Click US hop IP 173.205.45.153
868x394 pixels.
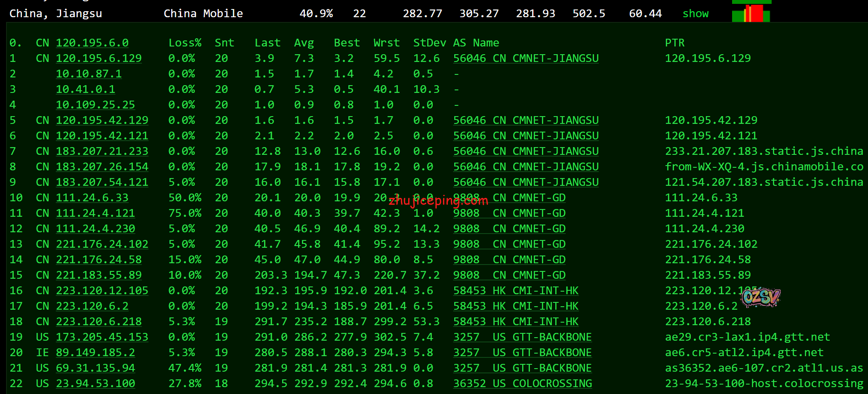click(x=102, y=337)
